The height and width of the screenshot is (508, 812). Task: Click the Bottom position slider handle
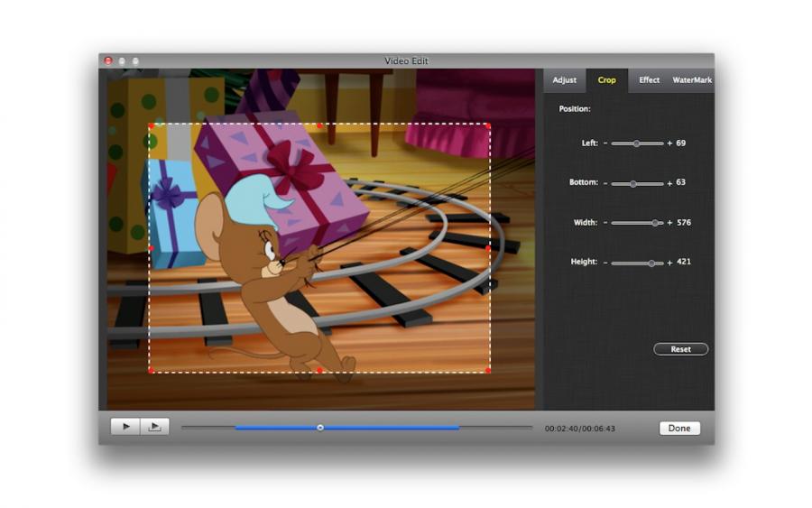point(632,183)
